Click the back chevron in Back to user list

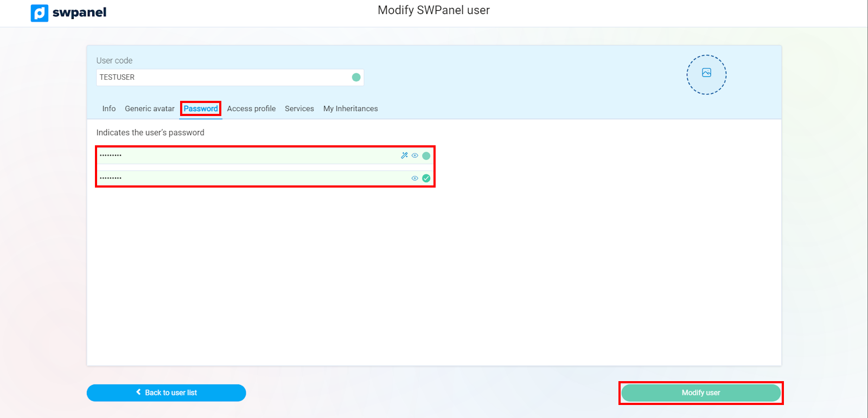tap(138, 392)
